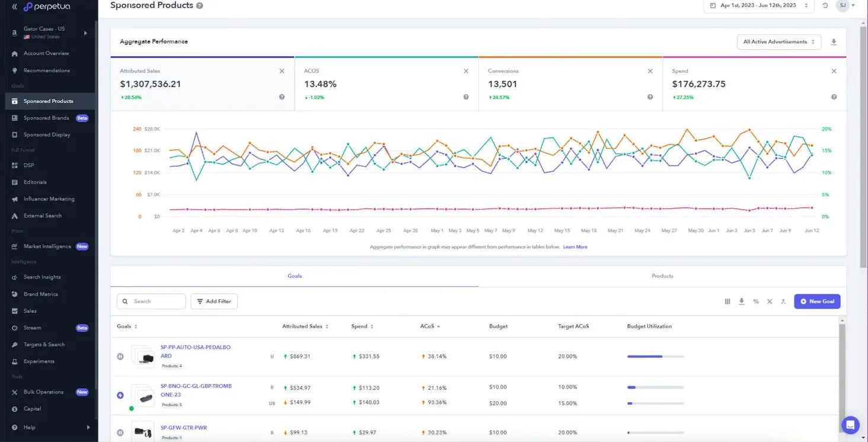Click the SJ user avatar
The height and width of the screenshot is (442, 868).
[843, 5]
